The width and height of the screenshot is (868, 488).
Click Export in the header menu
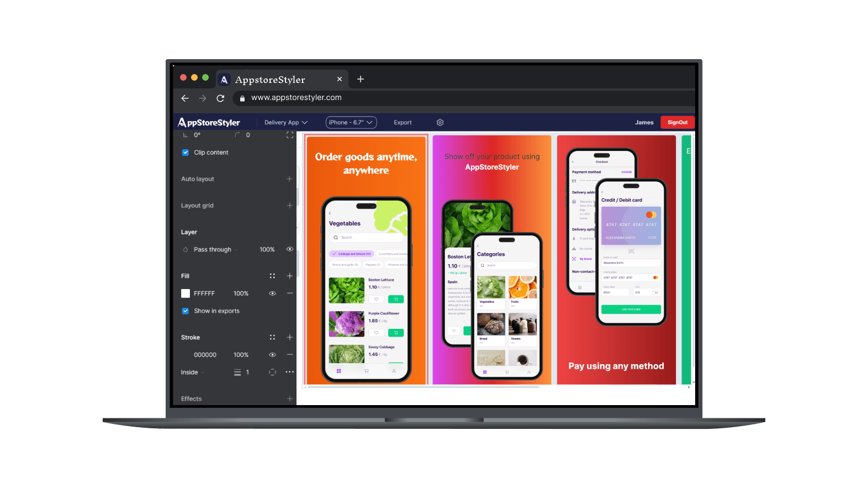click(x=403, y=123)
